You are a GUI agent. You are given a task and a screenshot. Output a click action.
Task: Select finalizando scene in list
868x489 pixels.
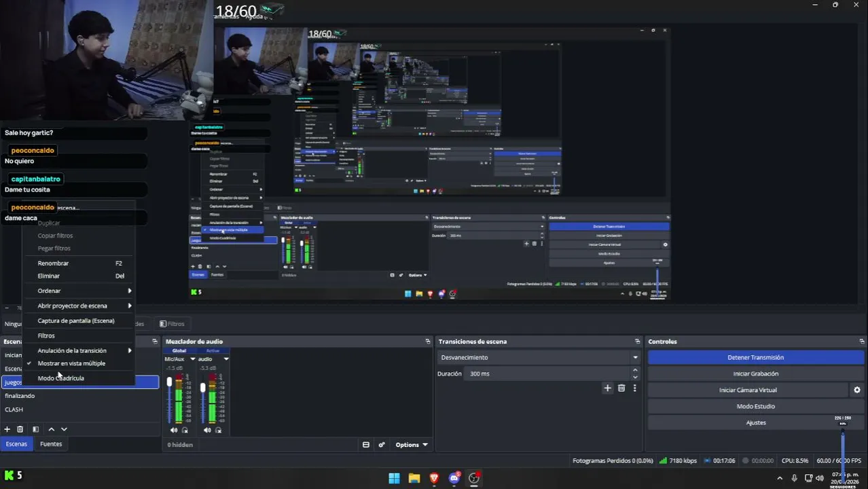[80, 396]
